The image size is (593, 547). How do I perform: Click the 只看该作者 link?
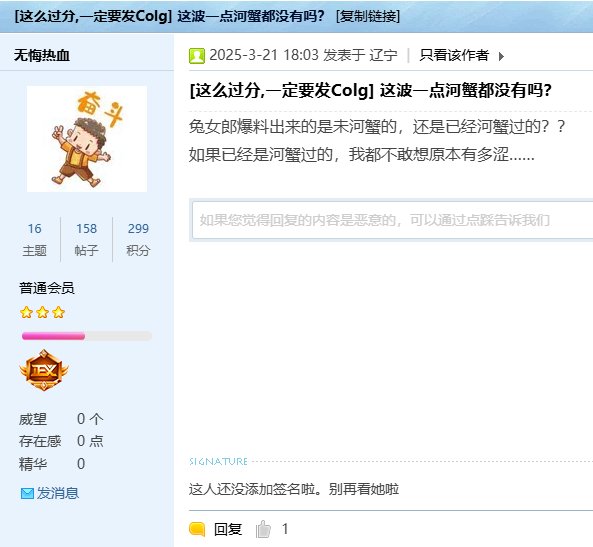[453, 55]
